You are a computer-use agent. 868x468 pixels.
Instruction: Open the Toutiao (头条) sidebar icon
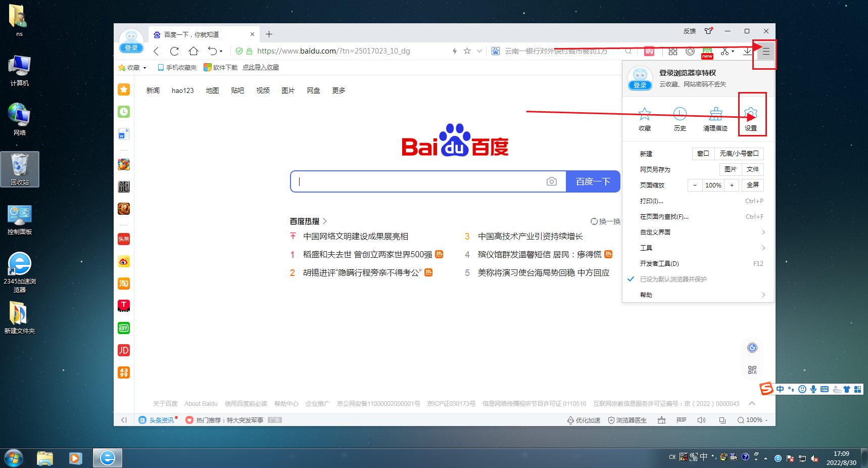[124, 239]
